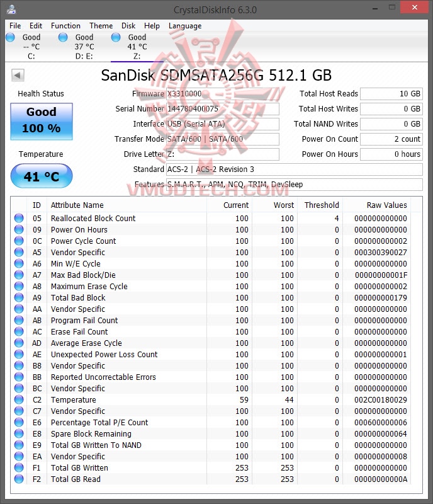Open the Disk menu
433x504 pixels.
[x=128, y=26]
